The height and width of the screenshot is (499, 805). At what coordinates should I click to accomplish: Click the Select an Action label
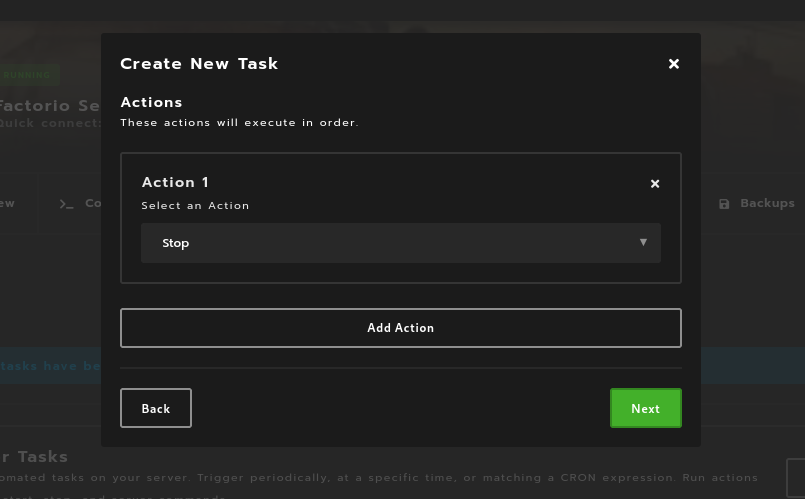click(x=195, y=206)
